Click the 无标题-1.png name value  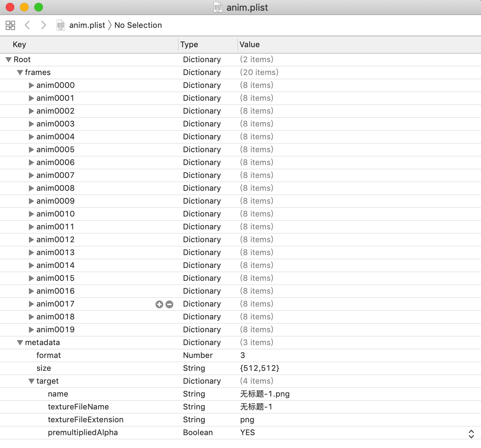click(x=265, y=394)
